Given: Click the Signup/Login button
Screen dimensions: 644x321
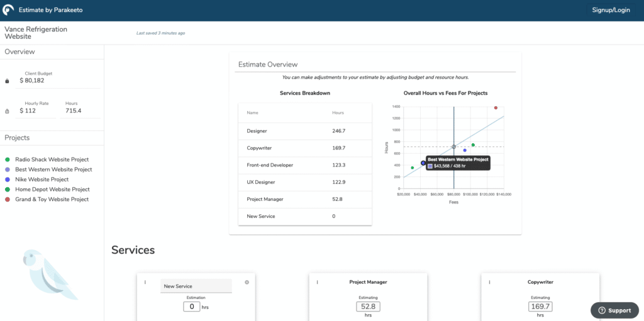Looking at the screenshot, I should click(x=611, y=10).
